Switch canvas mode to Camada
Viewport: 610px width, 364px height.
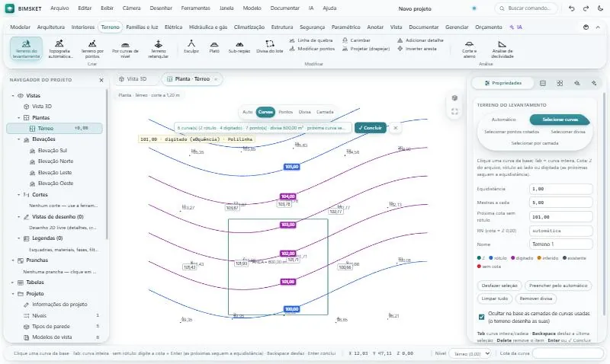click(325, 112)
